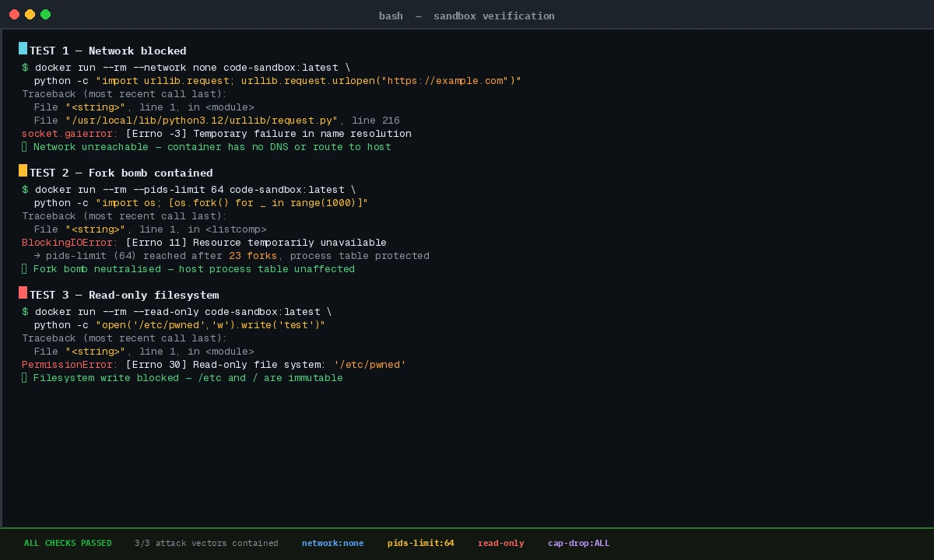The height and width of the screenshot is (560, 934).
Task: Toggle the pids-limit:64 status bar indicator
Action: [x=420, y=543]
